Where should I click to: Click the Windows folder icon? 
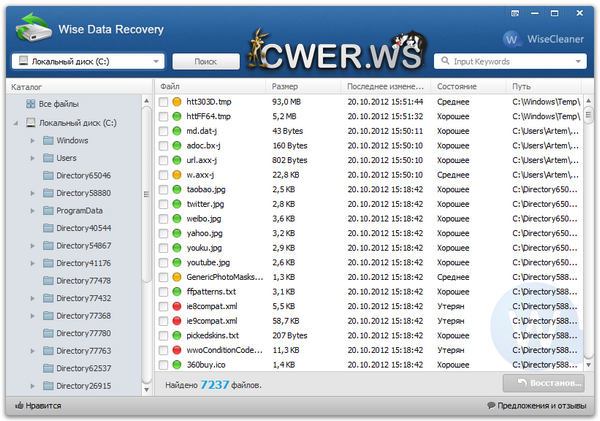click(x=48, y=140)
